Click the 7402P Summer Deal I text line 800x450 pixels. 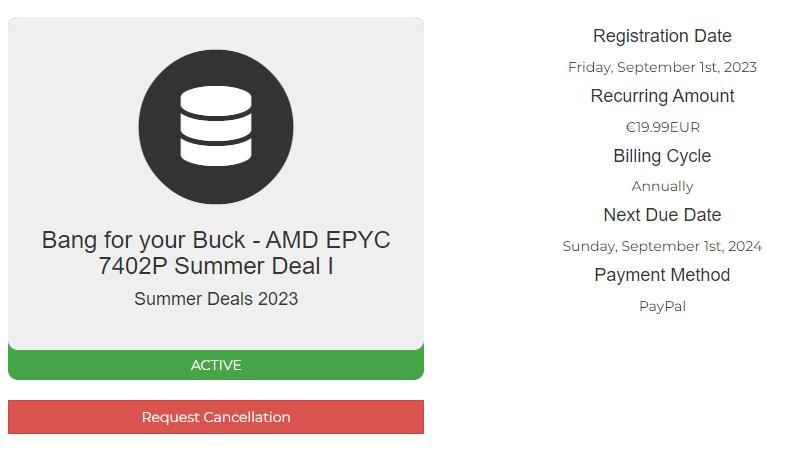click(216, 266)
